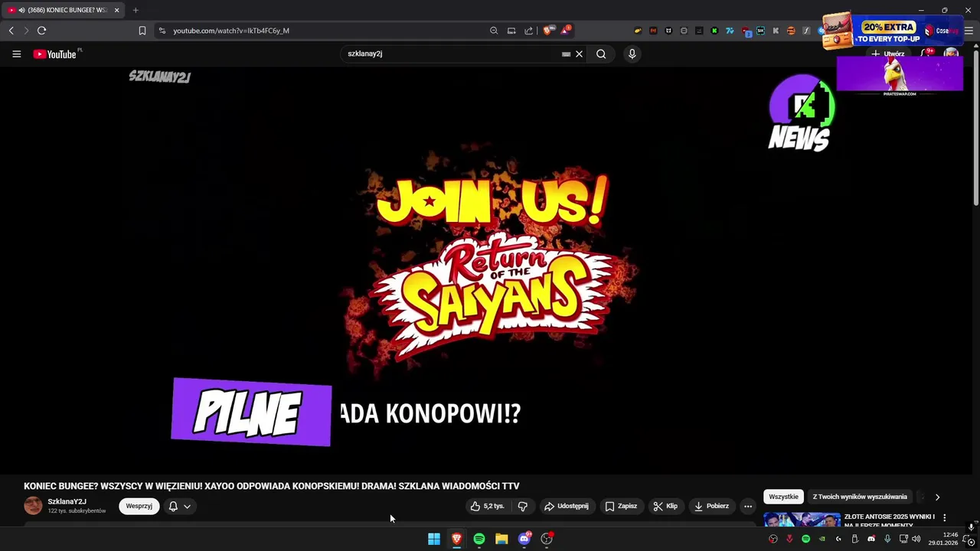Screen dimensions: 980x551
Task: Open the YouTube hamburger guide menu
Action: (16, 54)
